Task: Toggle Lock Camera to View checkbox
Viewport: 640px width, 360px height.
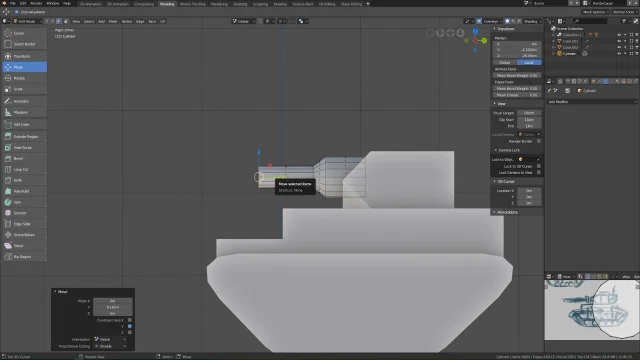Action: 539,172
